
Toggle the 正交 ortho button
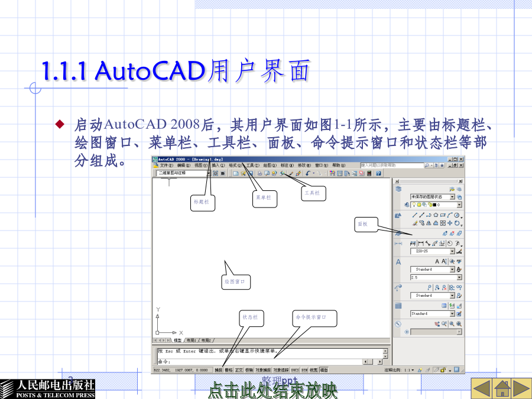[x=239, y=370]
